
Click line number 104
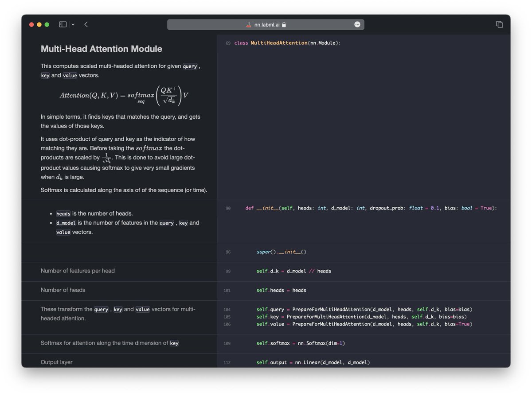coord(227,310)
